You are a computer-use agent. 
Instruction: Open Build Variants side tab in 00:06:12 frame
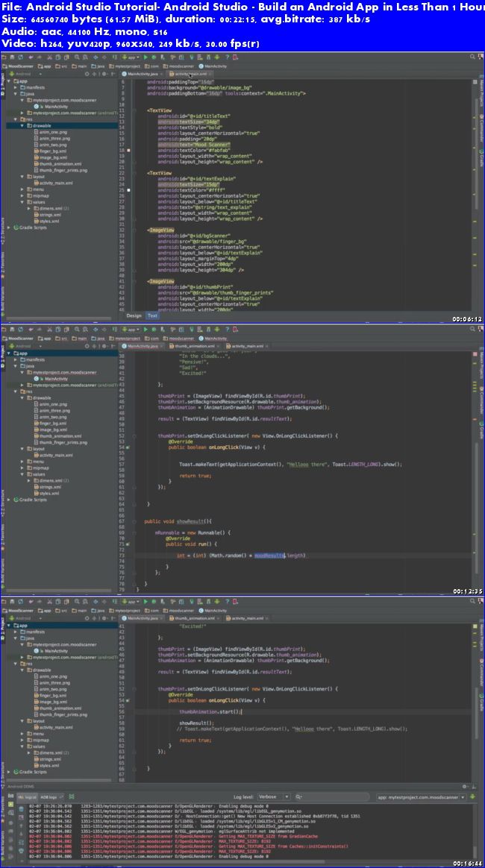click(3, 300)
